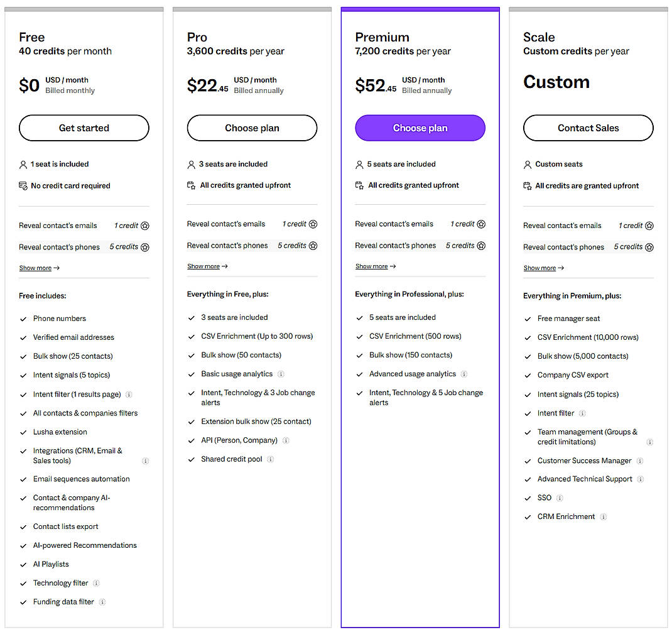Open info icon next to Technology filter
672x632 pixels.
97,583
